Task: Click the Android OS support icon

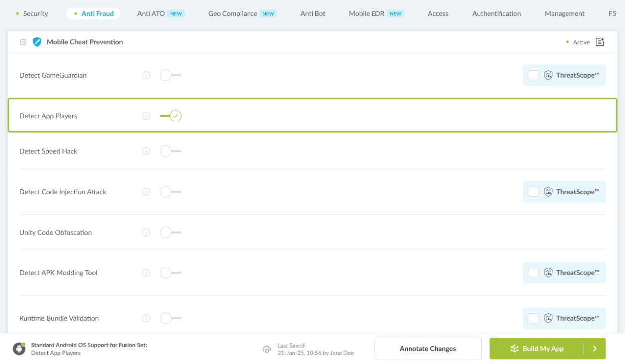Action: [x=19, y=349]
